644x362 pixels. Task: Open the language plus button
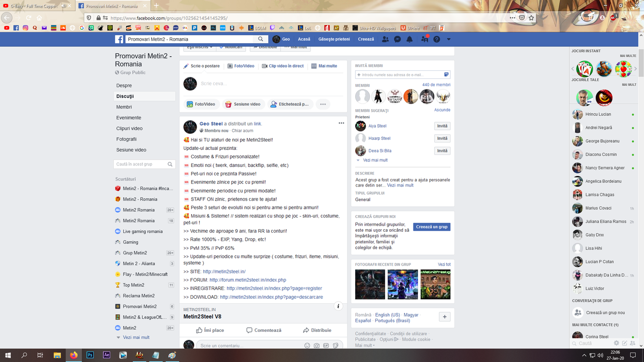coord(444,317)
